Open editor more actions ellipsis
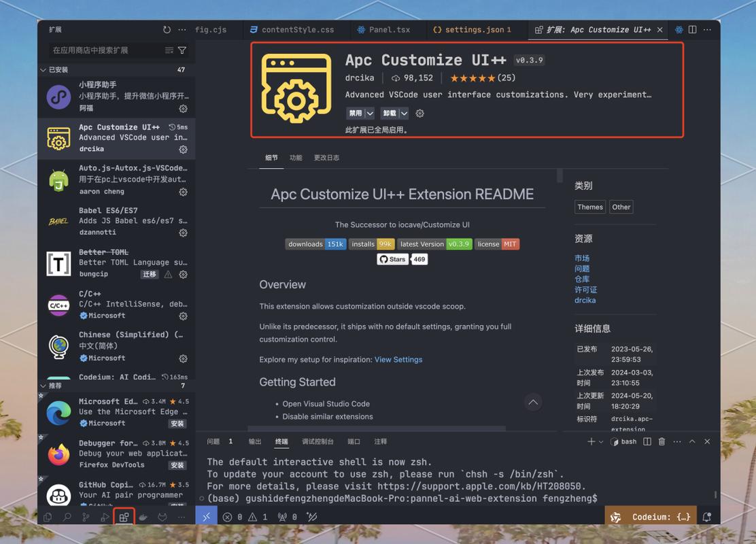Image resolution: width=756 pixels, height=544 pixels. pyautogui.click(x=707, y=29)
